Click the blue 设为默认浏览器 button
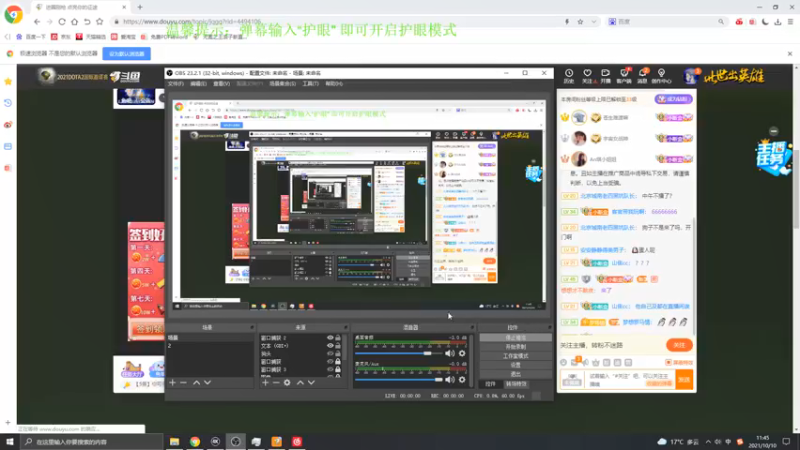The height and width of the screenshot is (450, 800). coord(127,54)
